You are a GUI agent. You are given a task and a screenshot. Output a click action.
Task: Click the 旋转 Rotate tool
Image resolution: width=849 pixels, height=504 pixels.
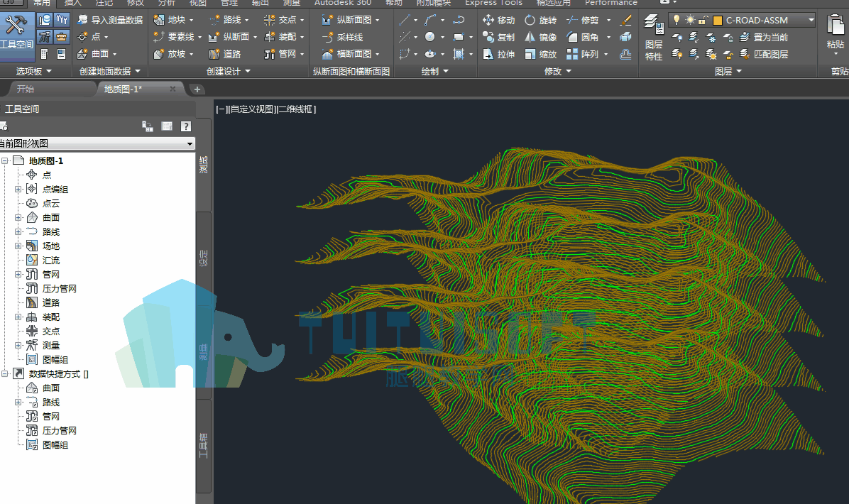point(540,20)
